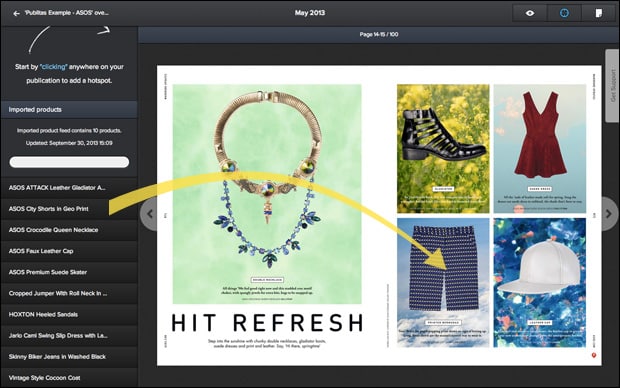Open the Get Support side tab
Image resolution: width=620 pixels, height=388 pixels.
612,86
